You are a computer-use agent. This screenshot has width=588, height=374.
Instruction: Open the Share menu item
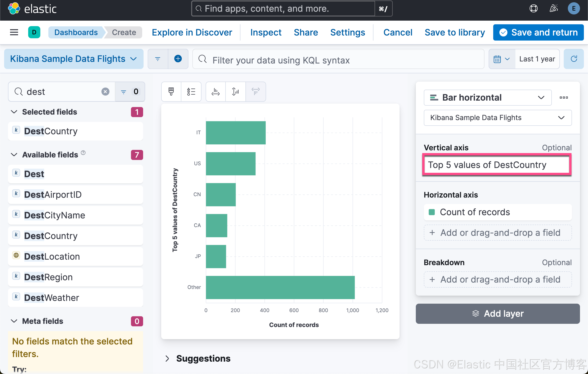click(x=306, y=32)
